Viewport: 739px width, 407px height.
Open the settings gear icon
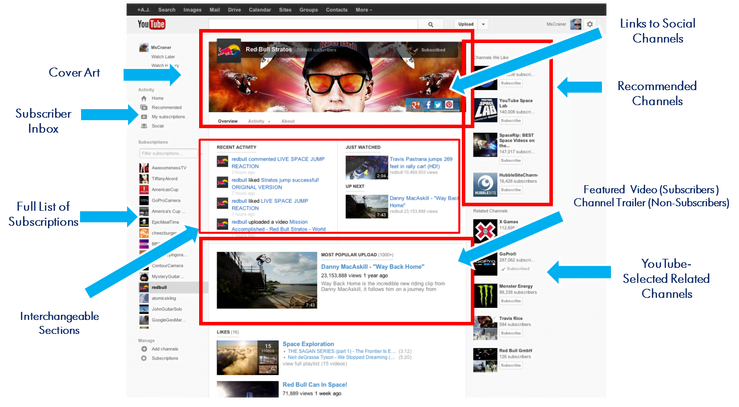click(590, 24)
